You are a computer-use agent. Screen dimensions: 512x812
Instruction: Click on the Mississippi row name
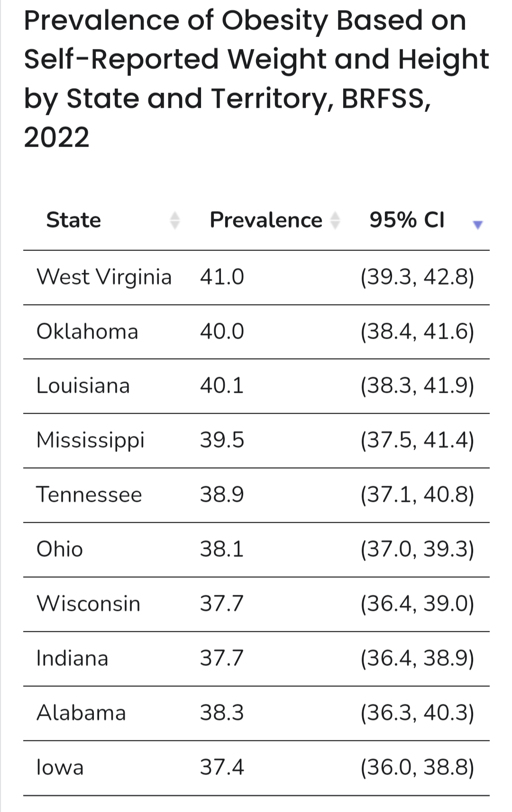click(91, 440)
